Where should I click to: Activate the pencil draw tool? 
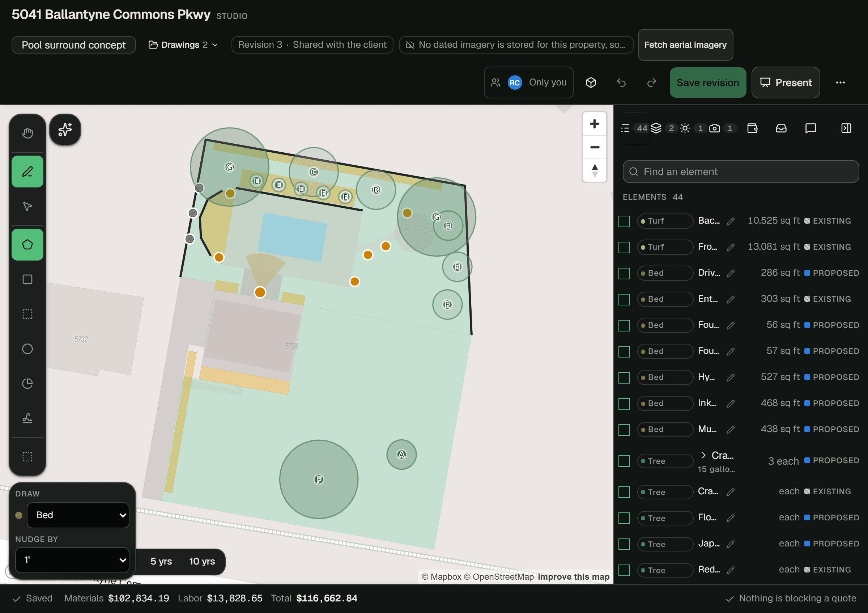(27, 172)
